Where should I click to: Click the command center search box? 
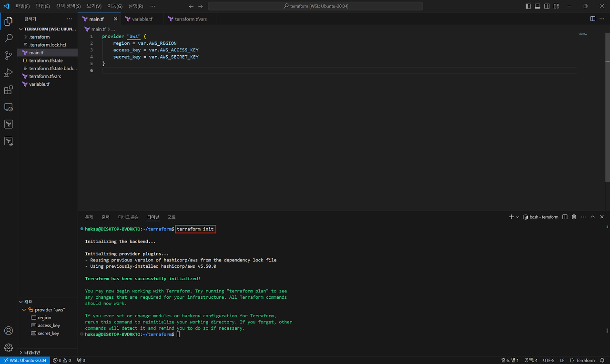coord(315,6)
